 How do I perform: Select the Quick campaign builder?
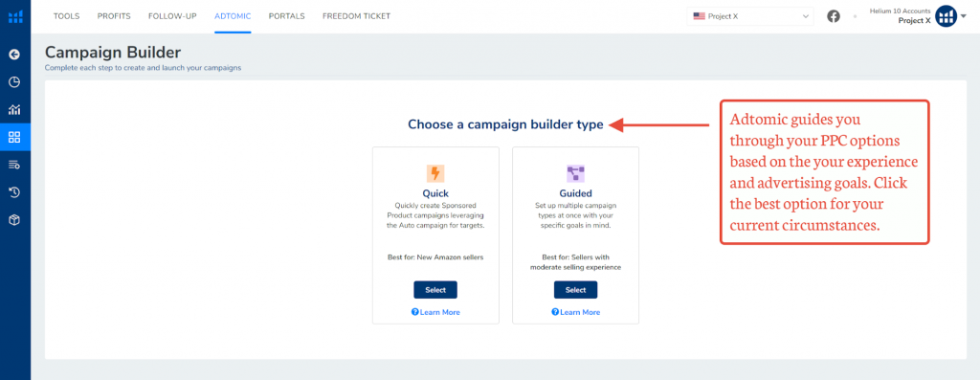pyautogui.click(x=435, y=290)
